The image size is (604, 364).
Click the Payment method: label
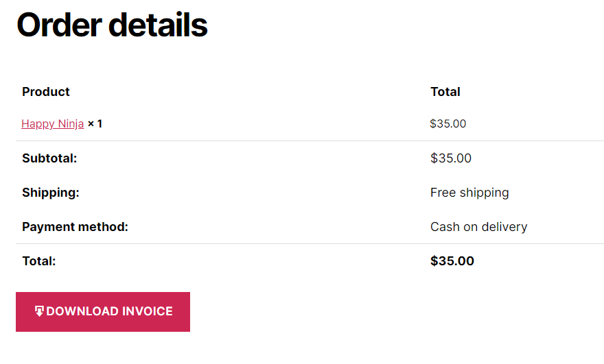click(x=75, y=227)
